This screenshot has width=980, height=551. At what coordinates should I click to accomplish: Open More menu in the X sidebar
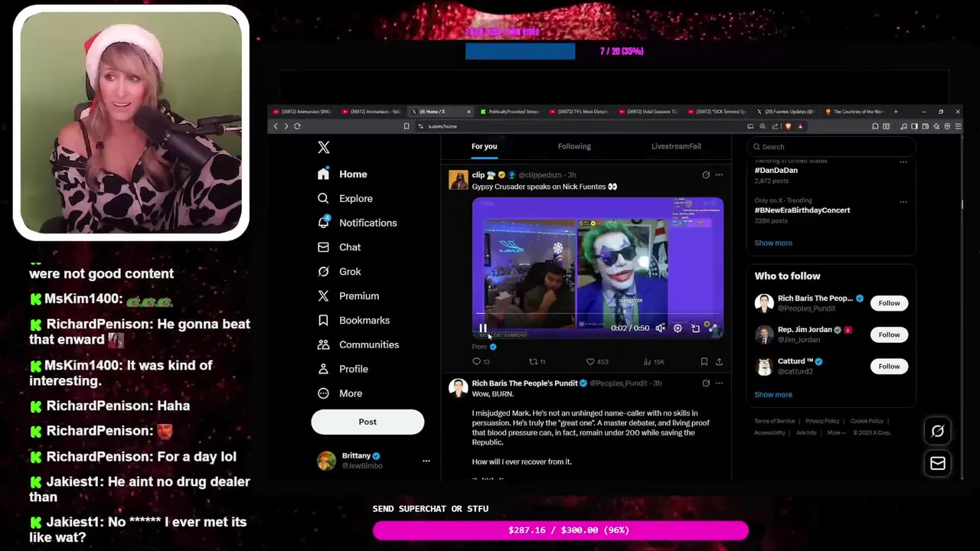click(340, 393)
